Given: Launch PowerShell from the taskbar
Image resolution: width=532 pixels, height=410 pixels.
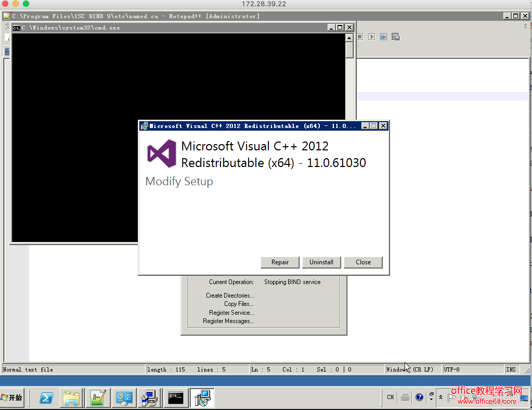Looking at the screenshot, I should [46, 398].
